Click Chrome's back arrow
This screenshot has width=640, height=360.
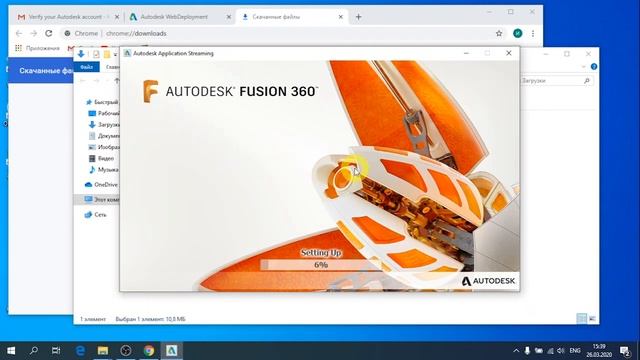point(19,33)
